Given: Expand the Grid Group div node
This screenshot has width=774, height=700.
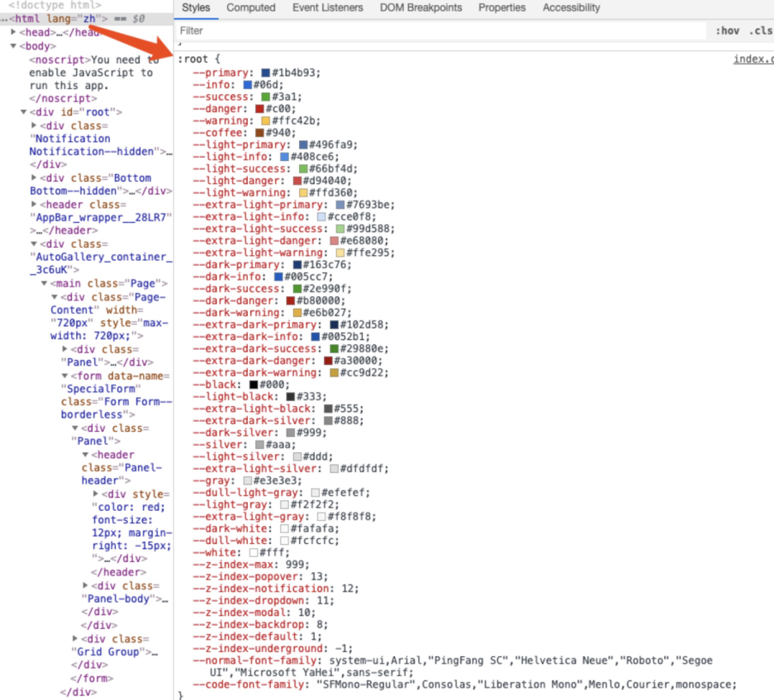Looking at the screenshot, I should tap(75, 639).
